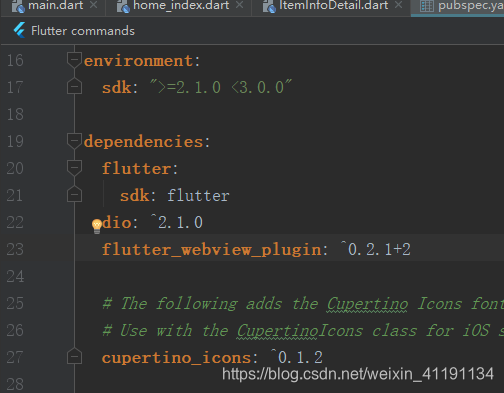Click the main.dart file icon
Viewport: 504px width, 393px height.
[x=18, y=6]
